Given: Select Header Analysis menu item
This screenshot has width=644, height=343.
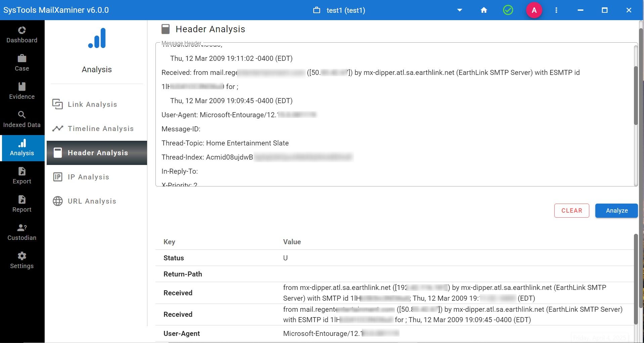Looking at the screenshot, I should point(97,153).
